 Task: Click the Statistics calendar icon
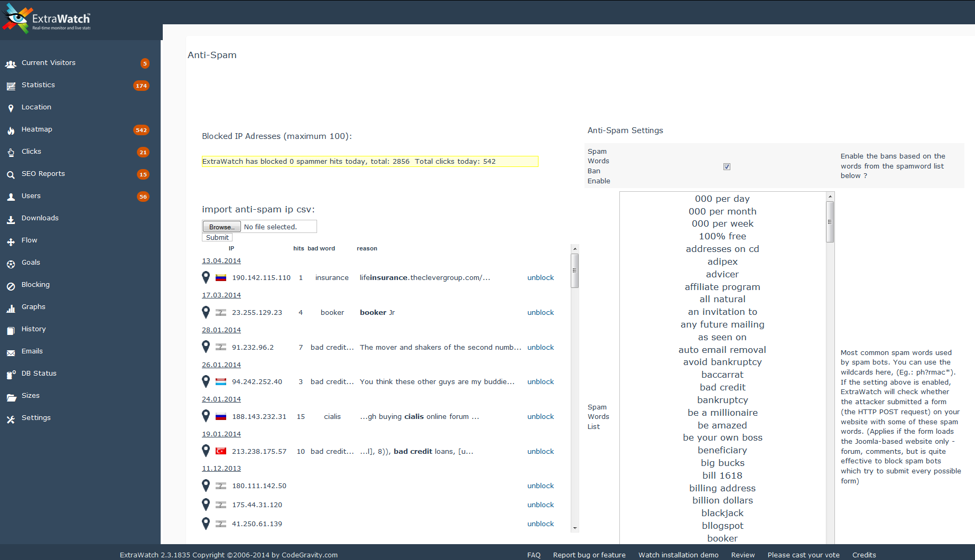(11, 86)
